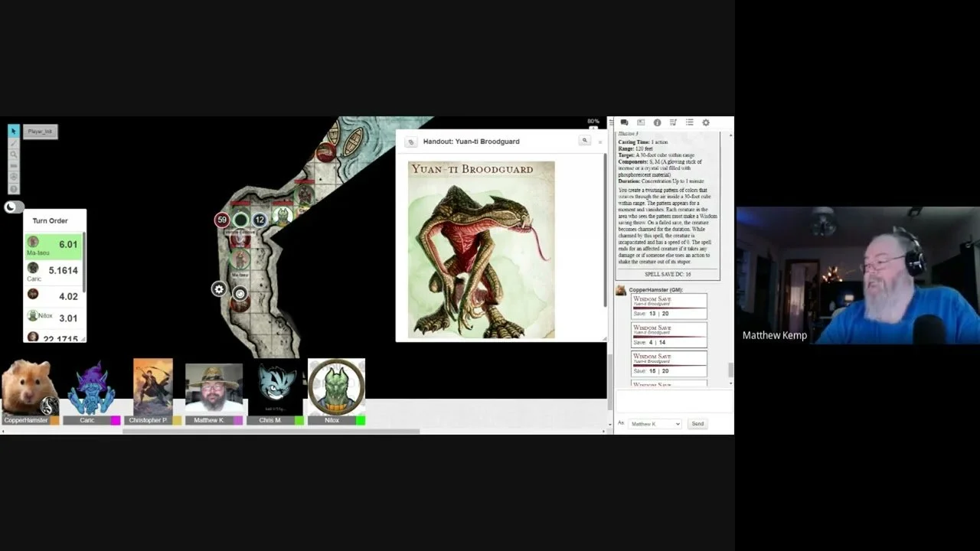The height and width of the screenshot is (551, 980).
Task: Focus the chat message input box
Action: tap(674, 403)
